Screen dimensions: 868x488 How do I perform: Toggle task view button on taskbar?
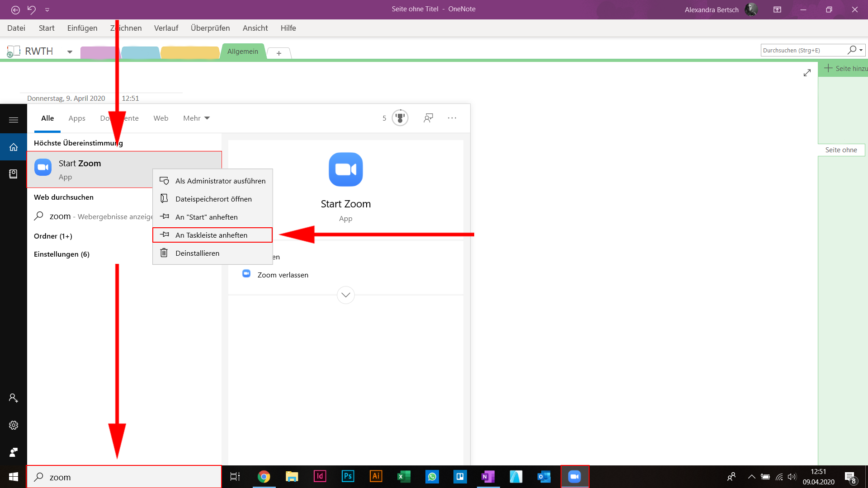point(234,477)
